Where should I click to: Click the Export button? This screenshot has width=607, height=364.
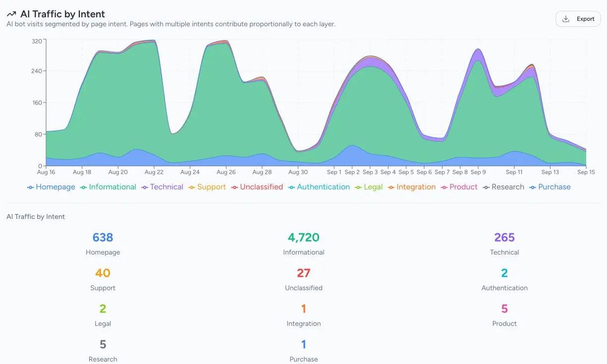click(x=578, y=18)
